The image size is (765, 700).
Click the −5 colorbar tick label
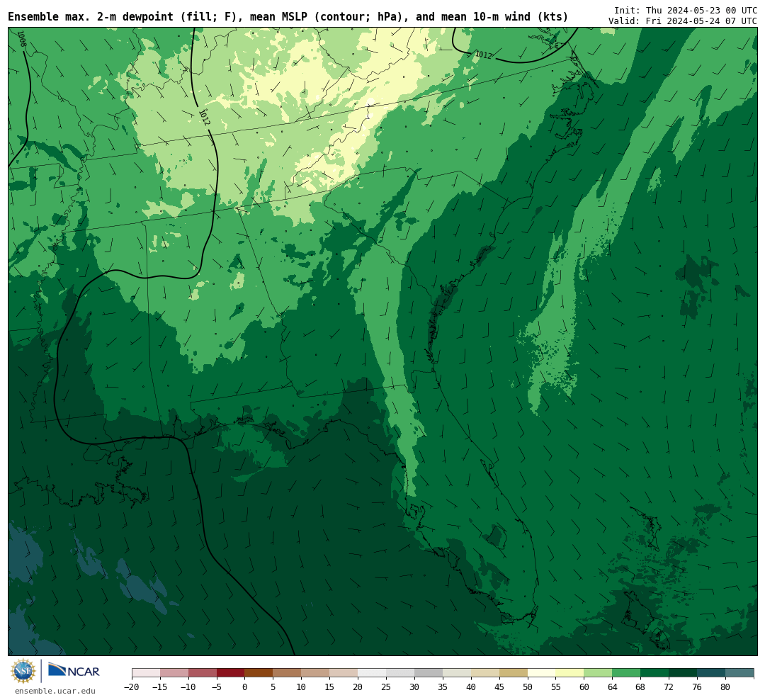pos(217,687)
